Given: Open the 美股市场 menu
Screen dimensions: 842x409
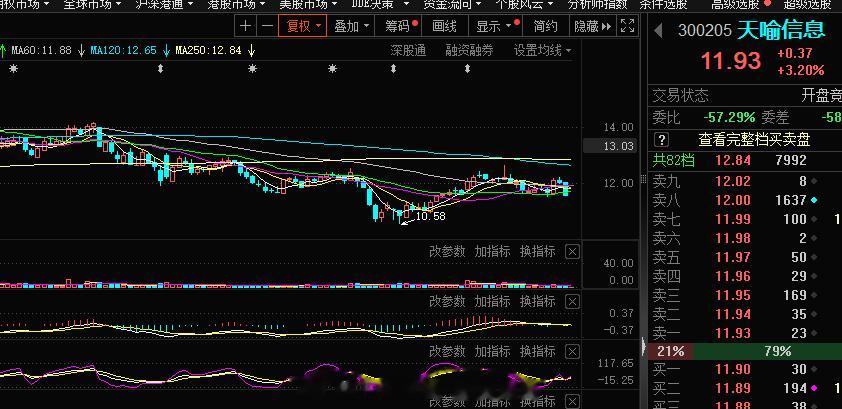Looking at the screenshot, I should click(308, 4).
